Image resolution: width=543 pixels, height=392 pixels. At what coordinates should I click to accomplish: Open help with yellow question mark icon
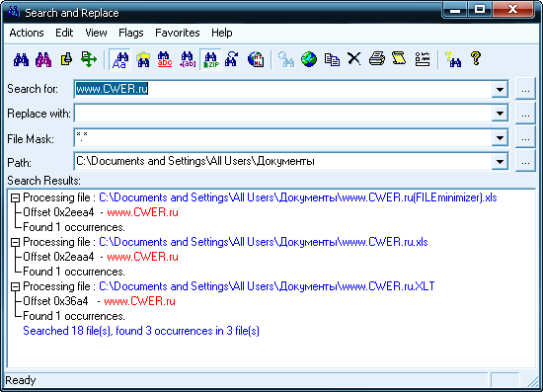(x=476, y=59)
